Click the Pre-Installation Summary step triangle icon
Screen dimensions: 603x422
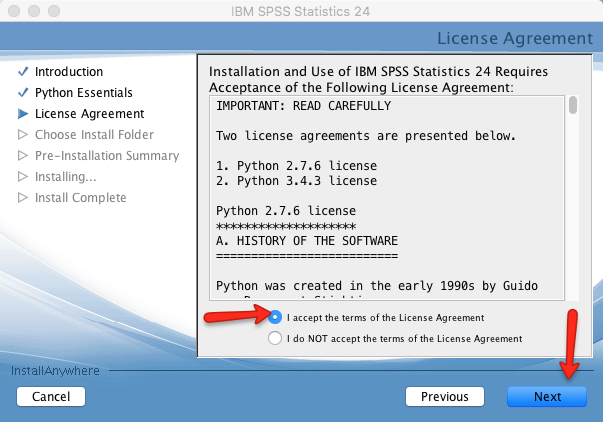[x=23, y=155]
